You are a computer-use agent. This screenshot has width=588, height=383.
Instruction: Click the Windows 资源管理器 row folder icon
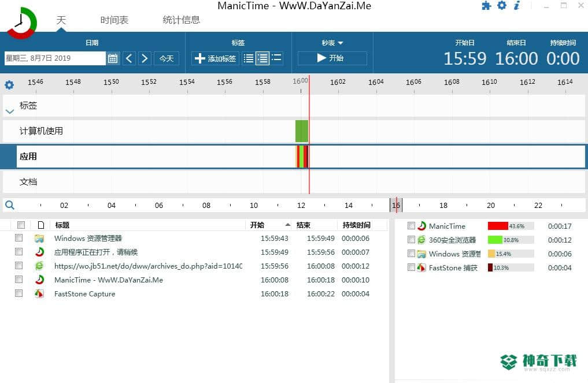(x=39, y=239)
